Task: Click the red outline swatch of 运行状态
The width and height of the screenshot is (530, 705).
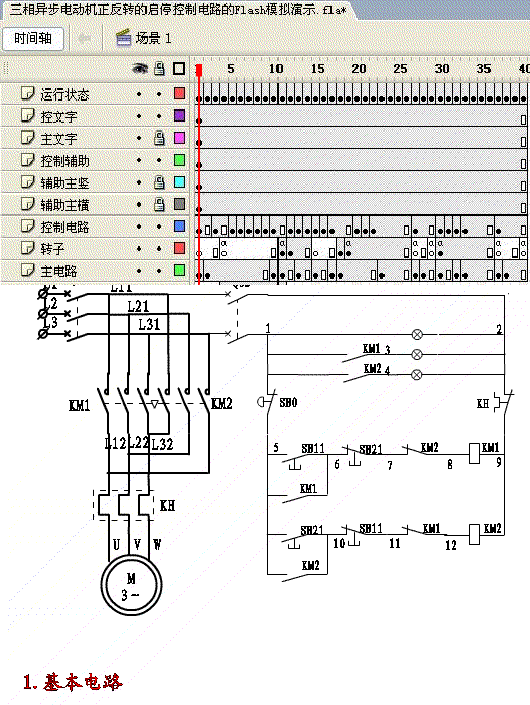Action: [x=179, y=93]
